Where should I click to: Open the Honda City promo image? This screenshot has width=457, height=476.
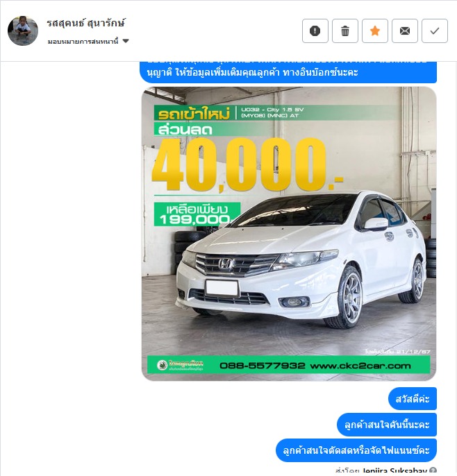[289, 234]
